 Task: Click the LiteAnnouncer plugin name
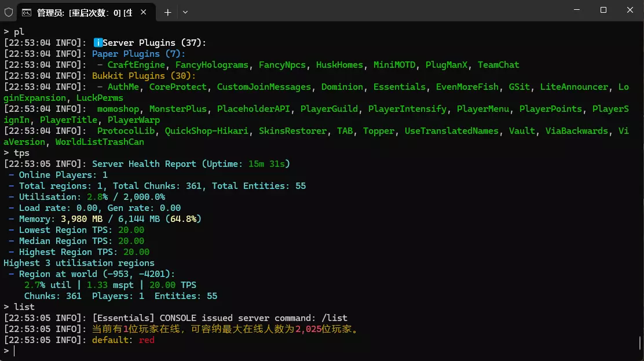(574, 87)
